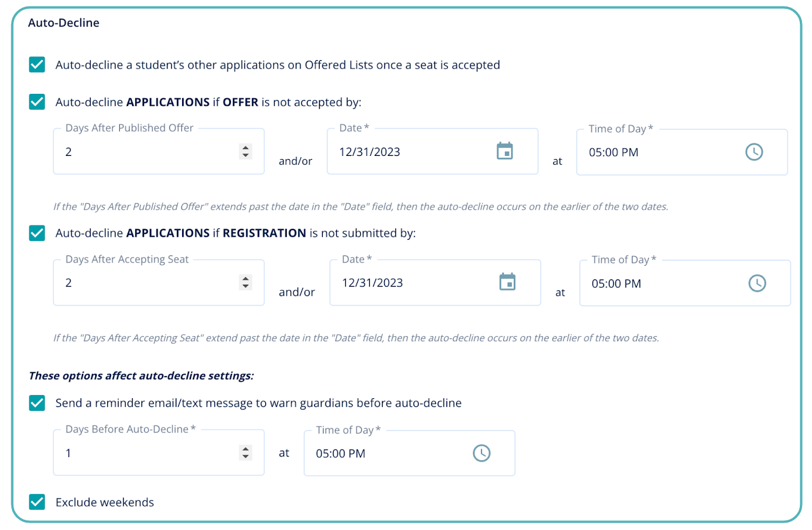Open clock picker for offer Time of Day
Image resolution: width=812 pixels, height=530 pixels.
point(754,152)
